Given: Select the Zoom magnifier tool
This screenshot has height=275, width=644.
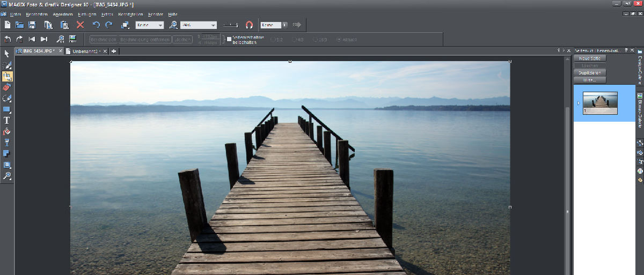Looking at the screenshot, I should (x=7, y=176).
